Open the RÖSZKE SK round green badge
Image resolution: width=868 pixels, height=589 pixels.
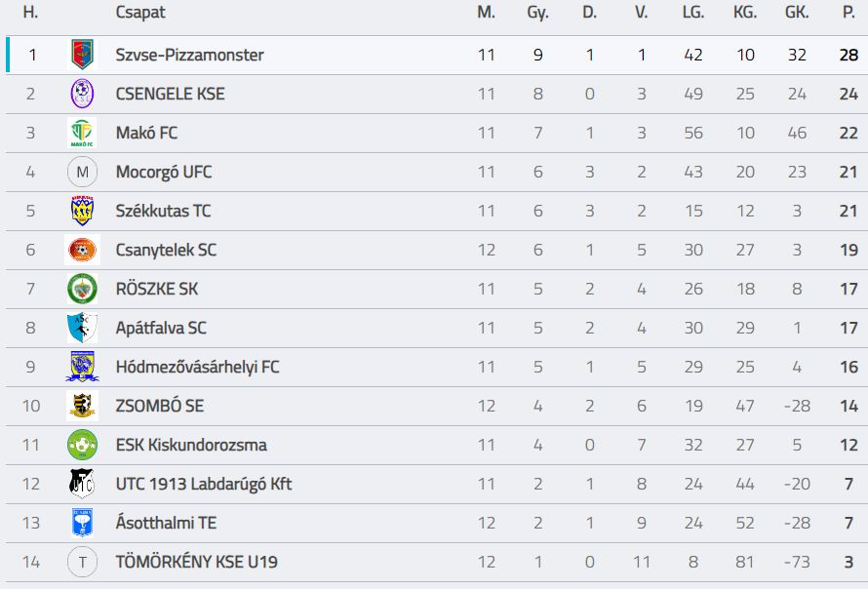[x=83, y=289]
